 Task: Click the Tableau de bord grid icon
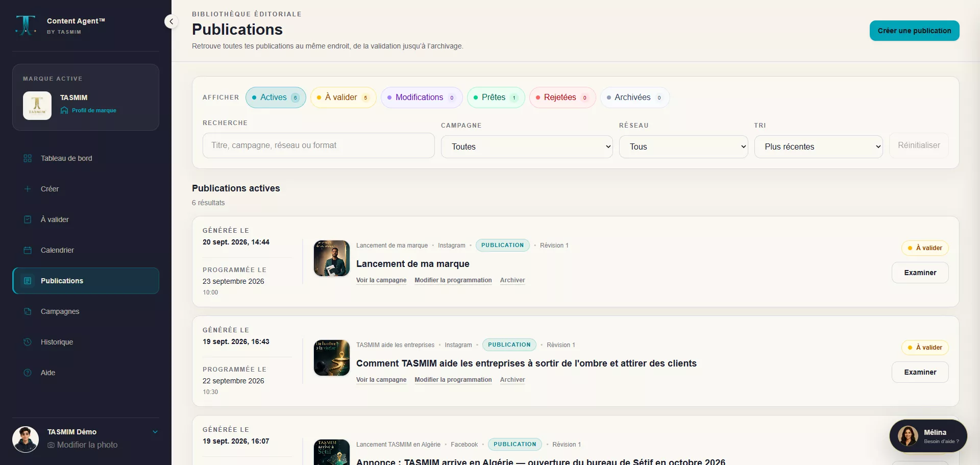tap(28, 158)
